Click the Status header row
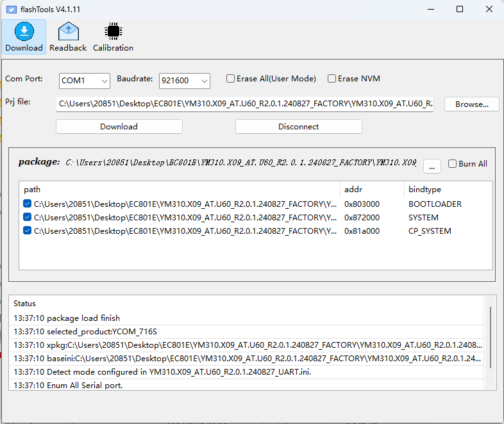504x424 pixels. tap(246, 304)
